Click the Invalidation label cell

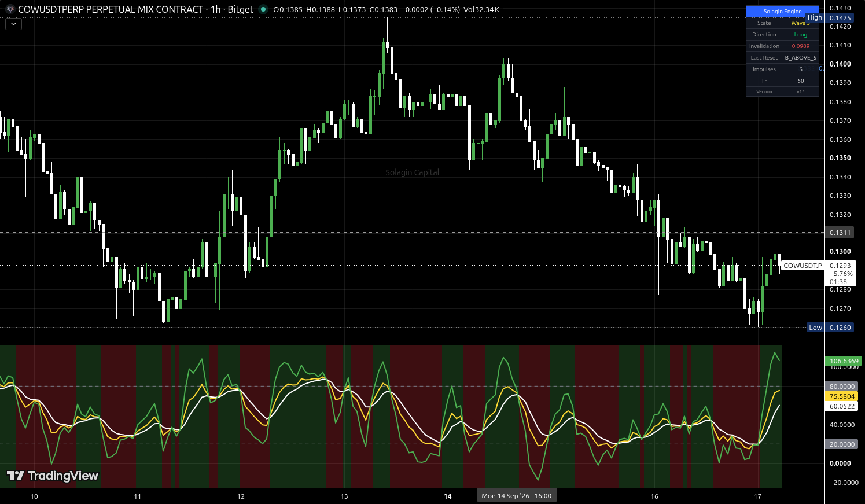tap(764, 46)
